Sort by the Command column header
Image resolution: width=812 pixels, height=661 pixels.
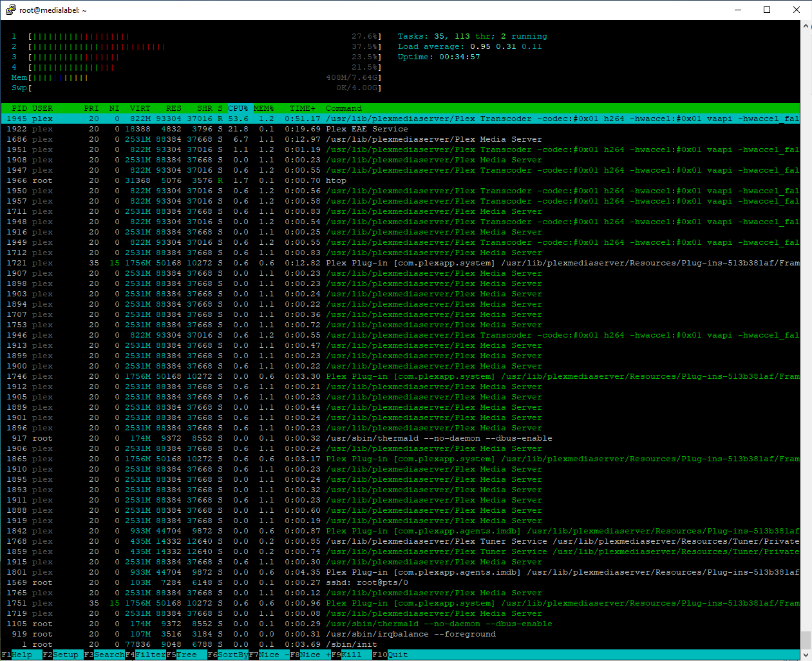point(344,108)
